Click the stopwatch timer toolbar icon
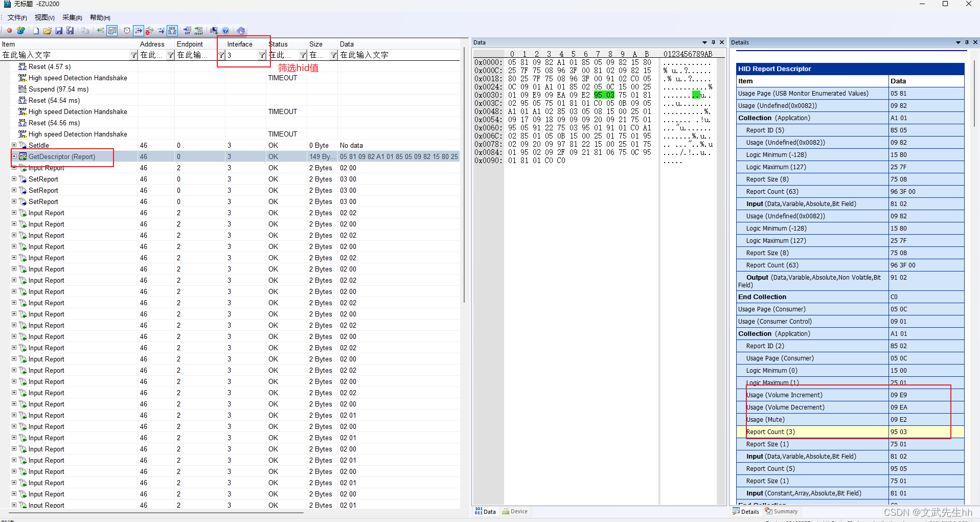This screenshot has width=980, height=522. tap(127, 31)
